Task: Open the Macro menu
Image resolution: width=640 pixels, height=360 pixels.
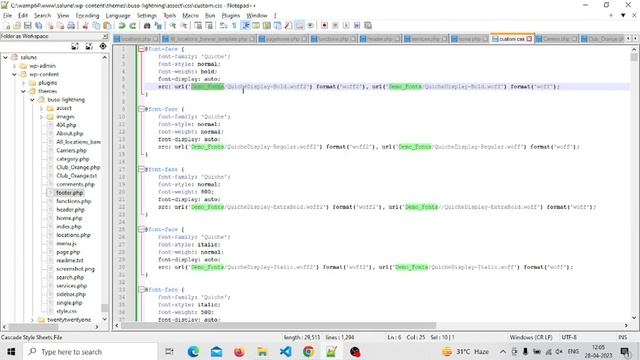Action: [x=190, y=16]
